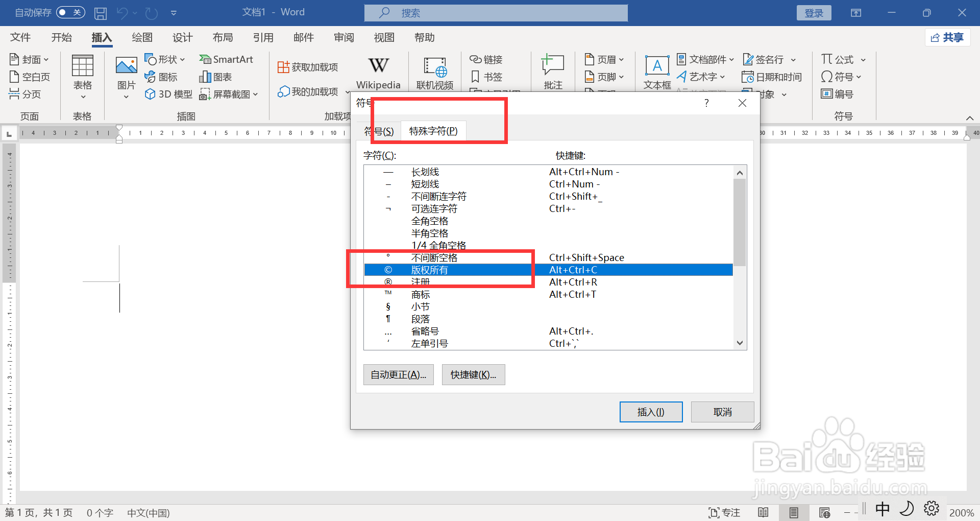The image size is (980, 521).
Task: Collapse the ribbon with the chevron
Action: click(970, 118)
